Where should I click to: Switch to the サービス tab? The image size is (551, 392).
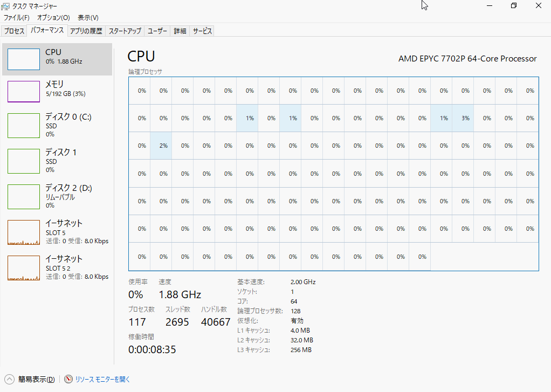pyautogui.click(x=202, y=31)
